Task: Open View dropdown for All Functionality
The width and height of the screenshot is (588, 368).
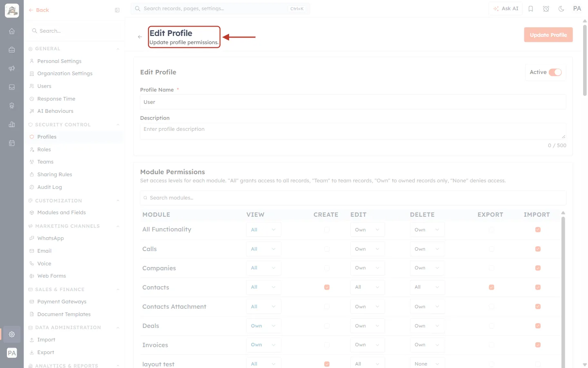Action: [x=263, y=230]
